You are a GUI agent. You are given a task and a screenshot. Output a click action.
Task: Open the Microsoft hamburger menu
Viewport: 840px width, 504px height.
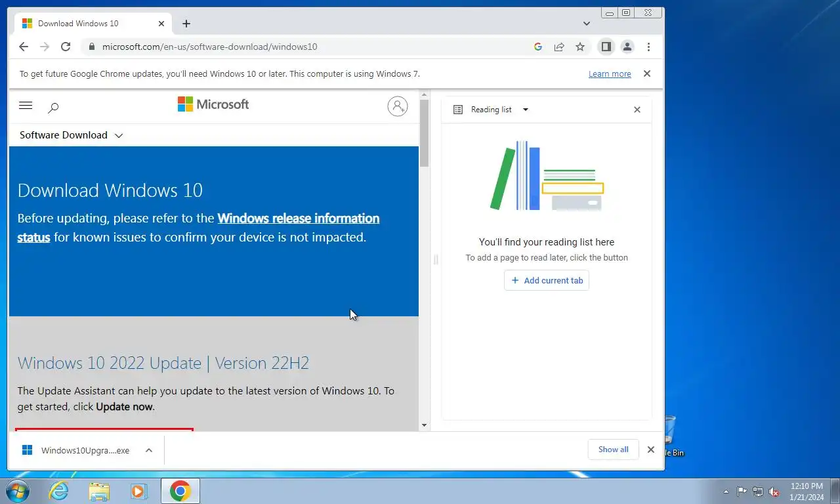coord(26,105)
